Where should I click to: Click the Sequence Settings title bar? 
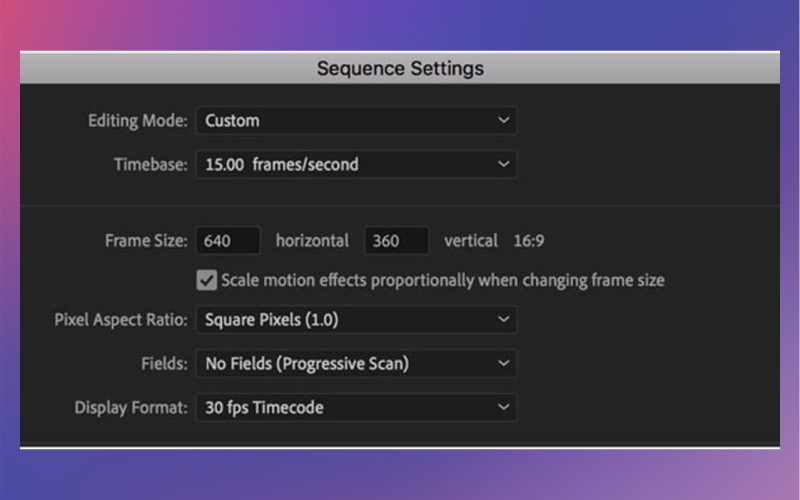(x=400, y=68)
